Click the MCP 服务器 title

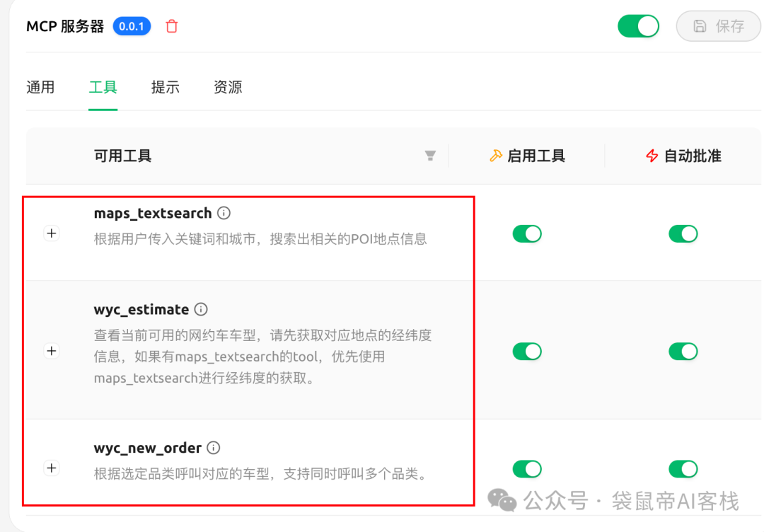[x=65, y=26]
